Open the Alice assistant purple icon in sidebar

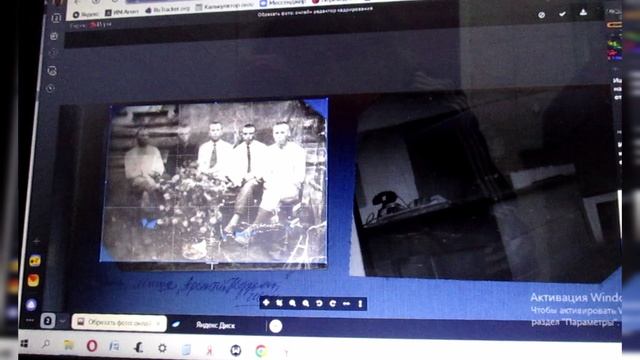coord(31,304)
